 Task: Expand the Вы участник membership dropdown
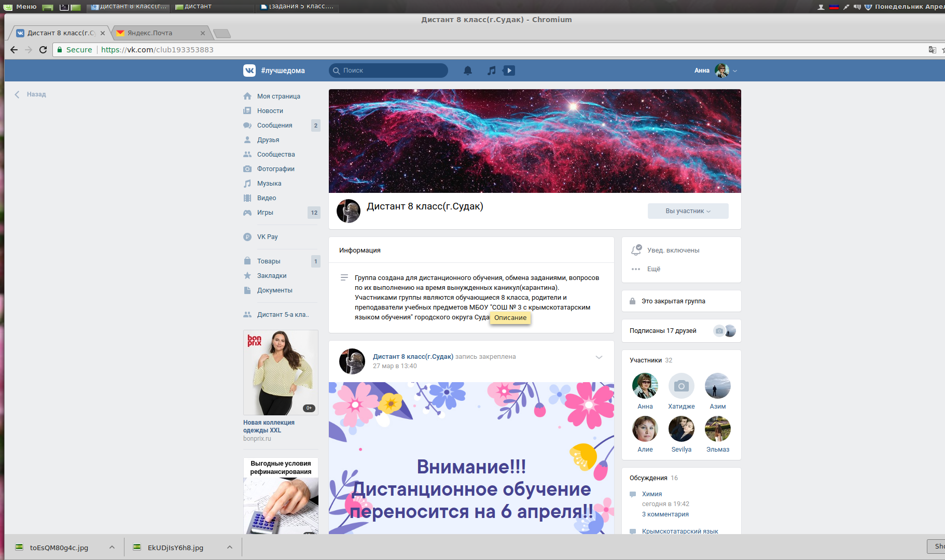point(688,211)
